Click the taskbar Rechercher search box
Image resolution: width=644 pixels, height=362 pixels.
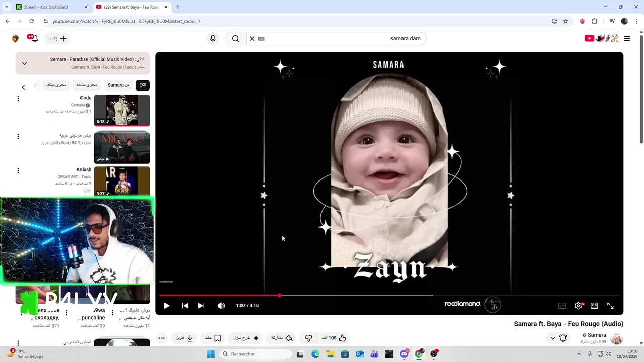[x=256, y=354]
